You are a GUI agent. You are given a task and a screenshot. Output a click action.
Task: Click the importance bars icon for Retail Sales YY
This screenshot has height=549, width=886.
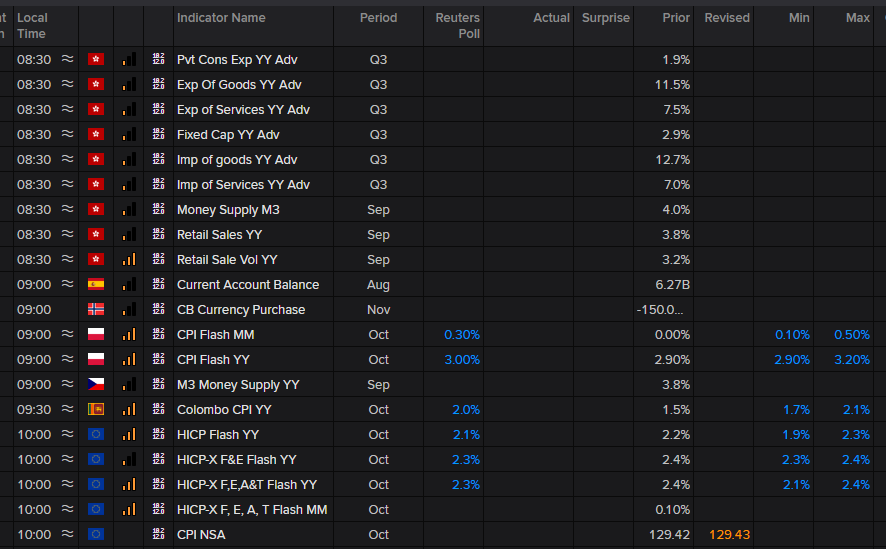128,235
